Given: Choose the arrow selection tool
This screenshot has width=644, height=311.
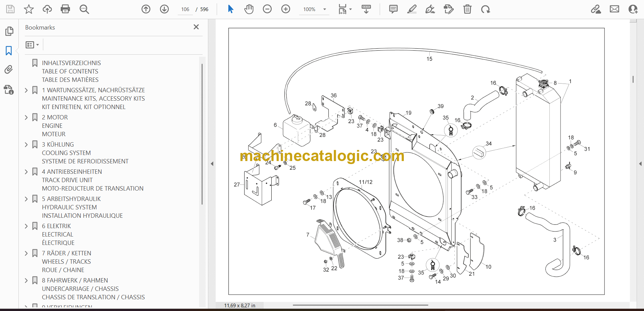Looking at the screenshot, I should click(x=230, y=9).
